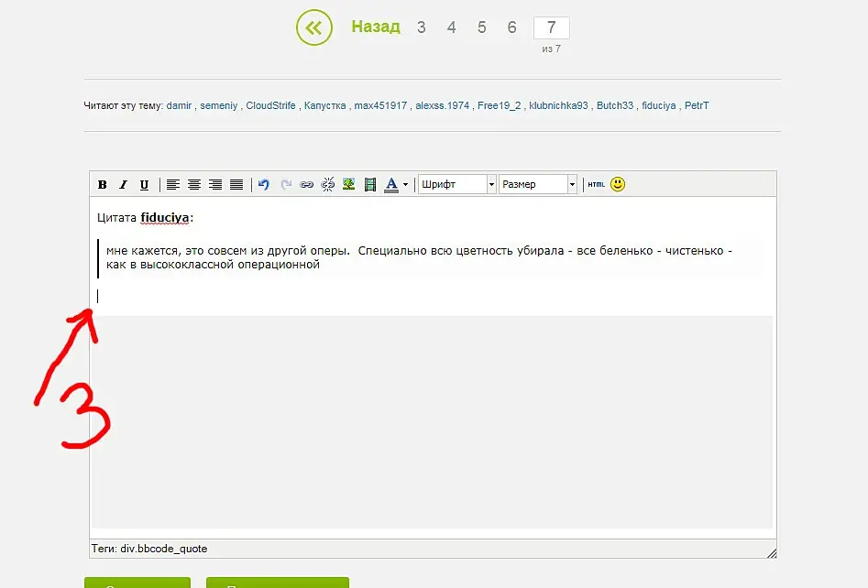The image size is (868, 588).
Task: Open user profile max451917
Action: (x=380, y=105)
